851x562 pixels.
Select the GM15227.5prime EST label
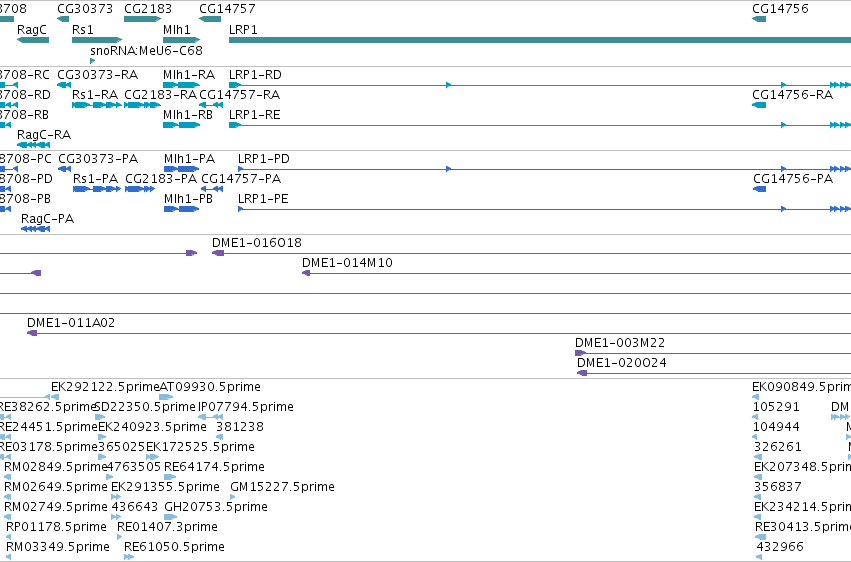pos(282,487)
